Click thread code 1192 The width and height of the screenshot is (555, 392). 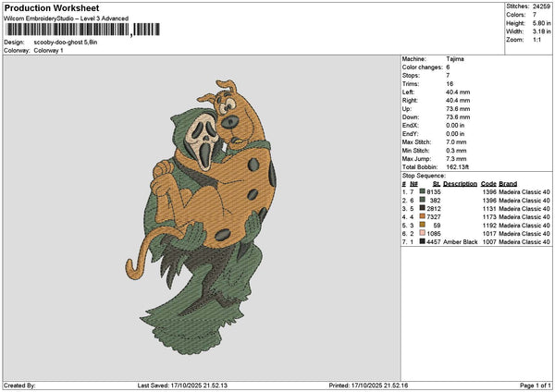pos(489,226)
